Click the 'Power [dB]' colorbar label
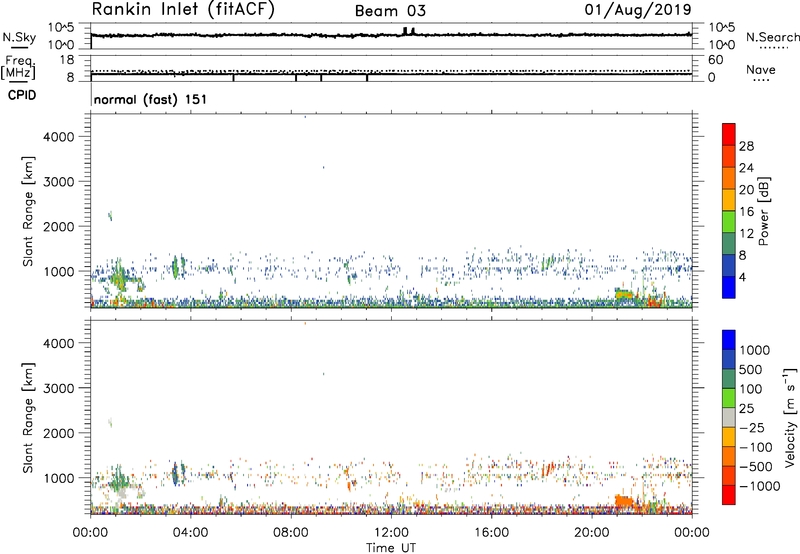Image resolution: width=800 pixels, height=554 pixels. 764,211
